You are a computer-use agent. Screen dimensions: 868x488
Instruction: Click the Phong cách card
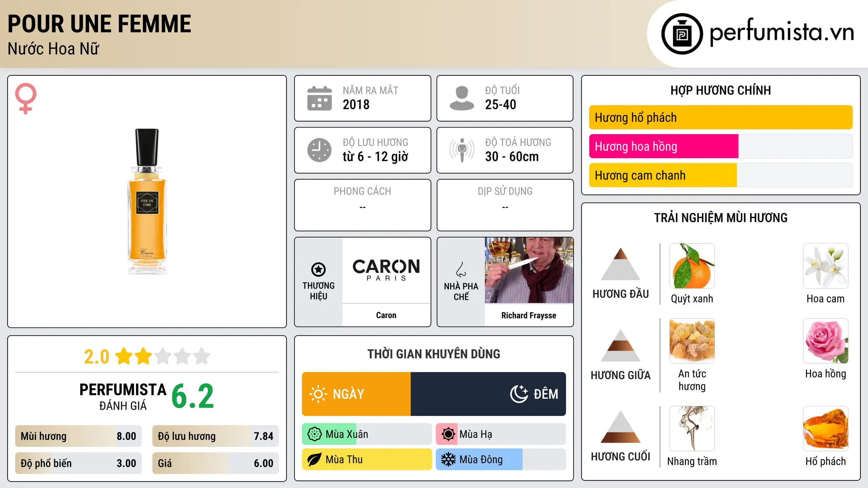click(x=362, y=205)
